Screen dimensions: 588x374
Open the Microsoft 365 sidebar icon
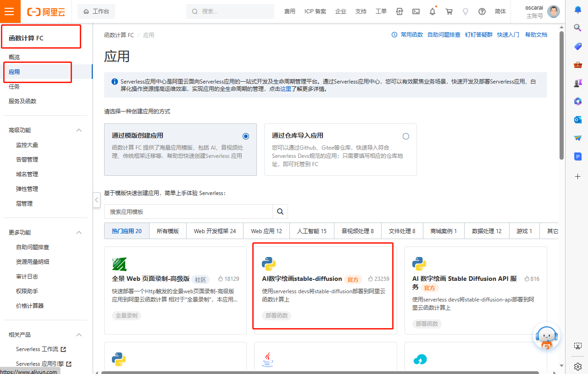[578, 101]
